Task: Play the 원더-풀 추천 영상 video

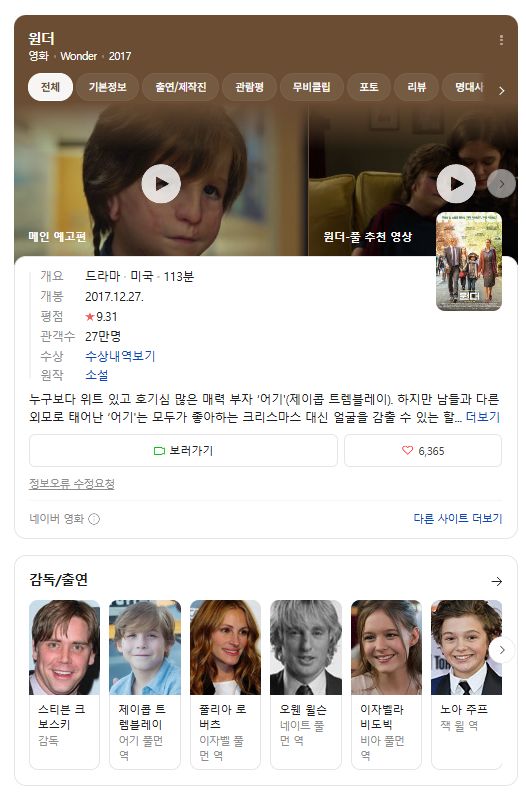Action: coord(456,183)
